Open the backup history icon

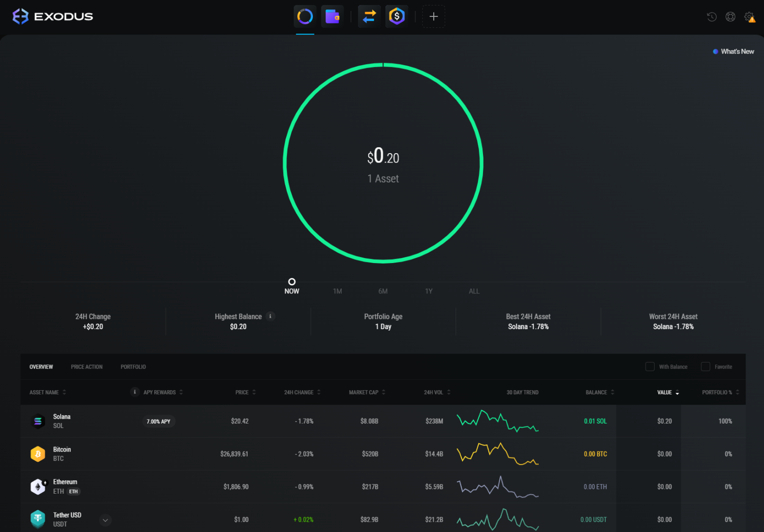[x=711, y=16]
